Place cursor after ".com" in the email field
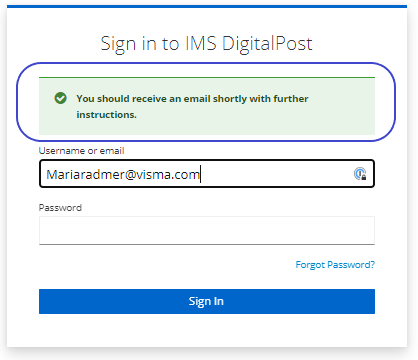418x360 pixels. 200,174
